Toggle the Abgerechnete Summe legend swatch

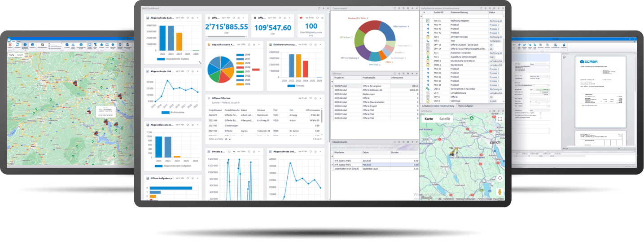click(161, 59)
